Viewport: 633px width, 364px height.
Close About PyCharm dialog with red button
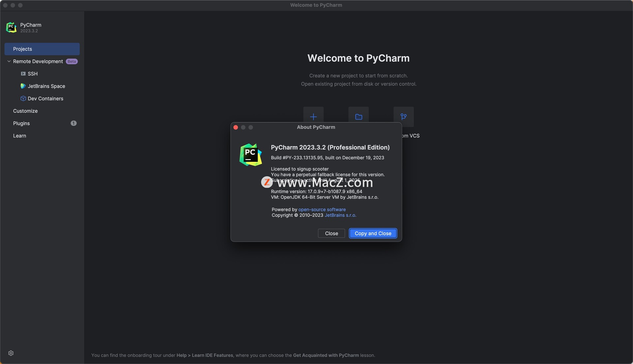(236, 127)
